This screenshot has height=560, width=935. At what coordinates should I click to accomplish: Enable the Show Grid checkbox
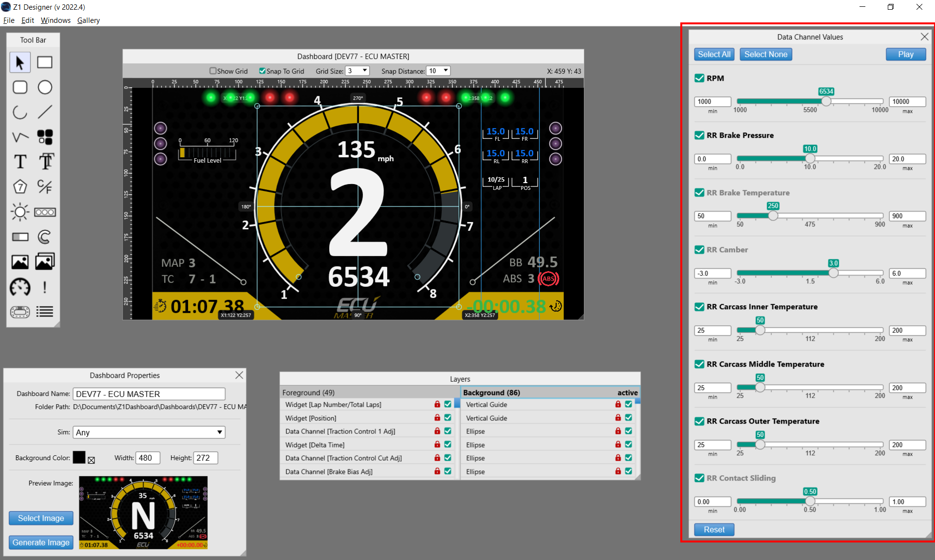point(213,71)
